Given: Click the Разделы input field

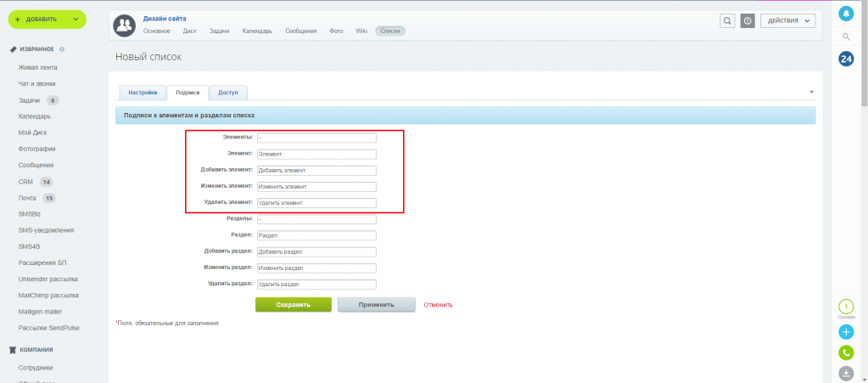Looking at the screenshot, I should (316, 219).
